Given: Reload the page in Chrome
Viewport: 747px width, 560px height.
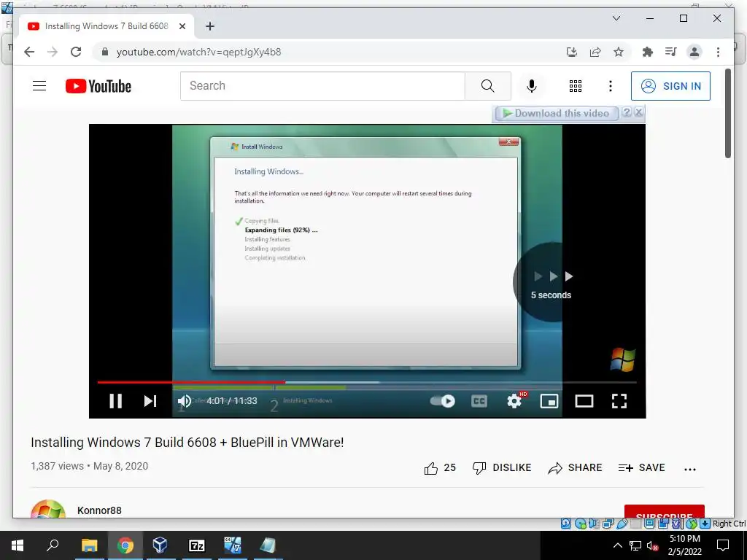Looking at the screenshot, I should (76, 52).
